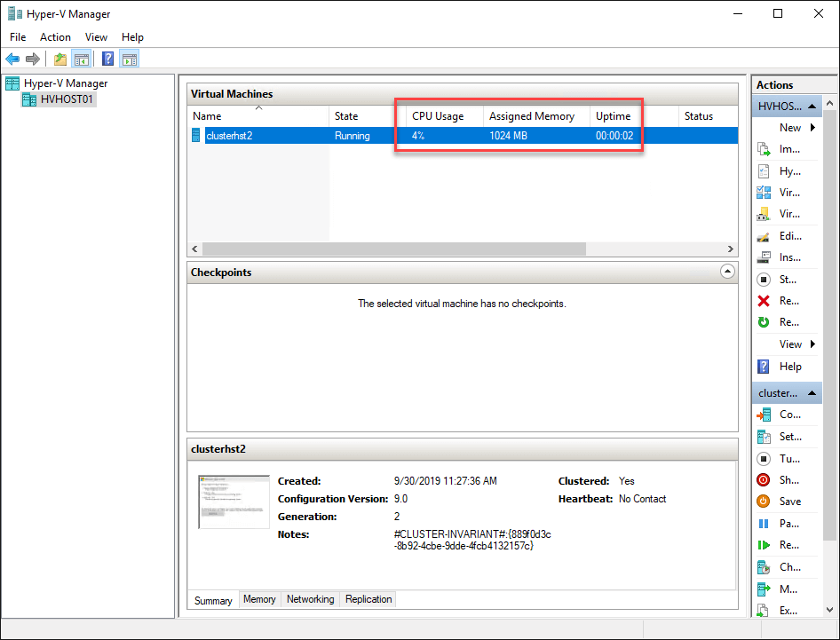Switch to the Replication tab

click(368, 599)
